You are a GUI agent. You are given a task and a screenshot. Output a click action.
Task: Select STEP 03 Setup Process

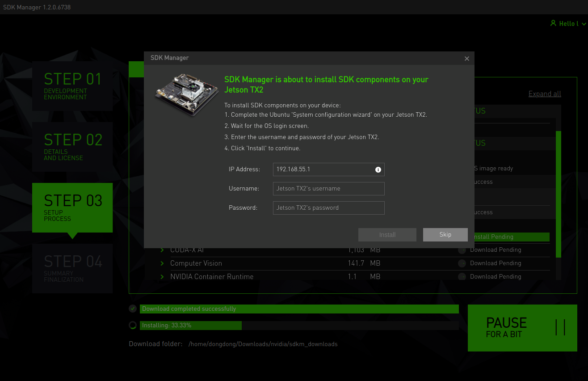click(x=72, y=207)
